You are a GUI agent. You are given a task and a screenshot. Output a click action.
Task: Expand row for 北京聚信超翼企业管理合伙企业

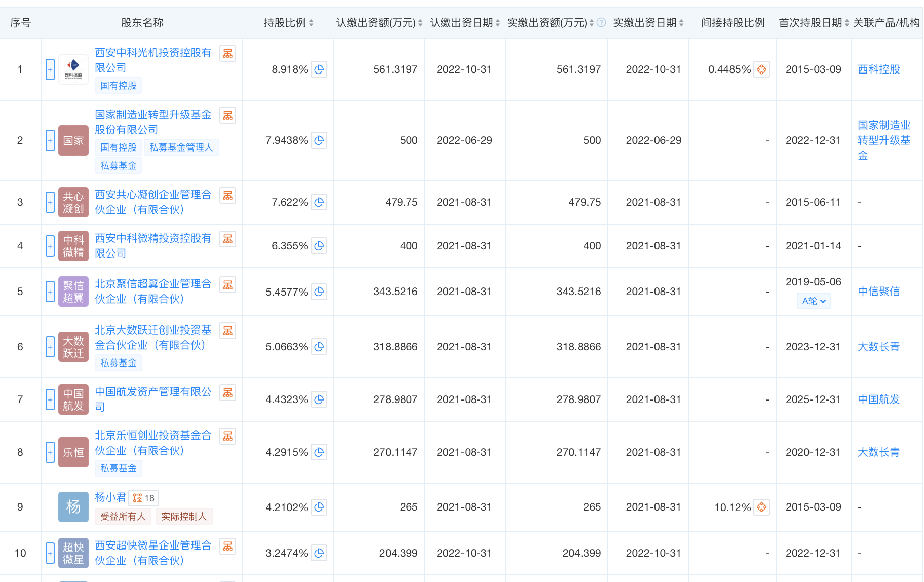click(50, 292)
